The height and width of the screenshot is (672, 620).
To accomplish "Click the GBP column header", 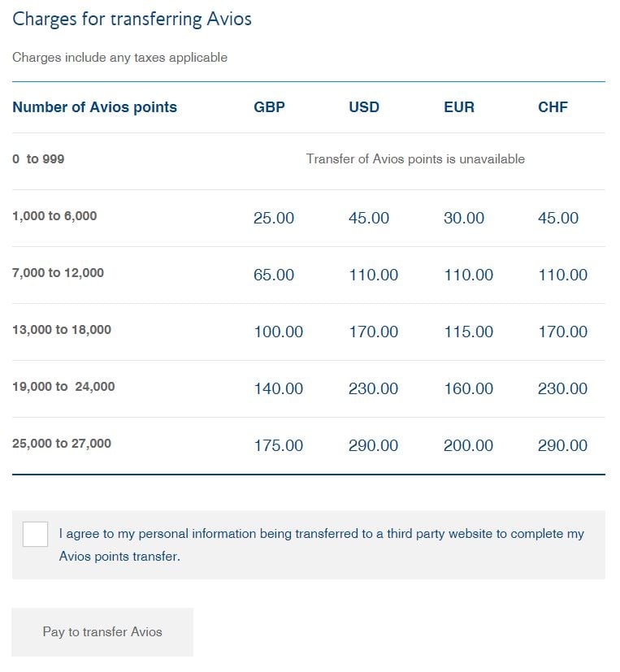I will tap(269, 107).
